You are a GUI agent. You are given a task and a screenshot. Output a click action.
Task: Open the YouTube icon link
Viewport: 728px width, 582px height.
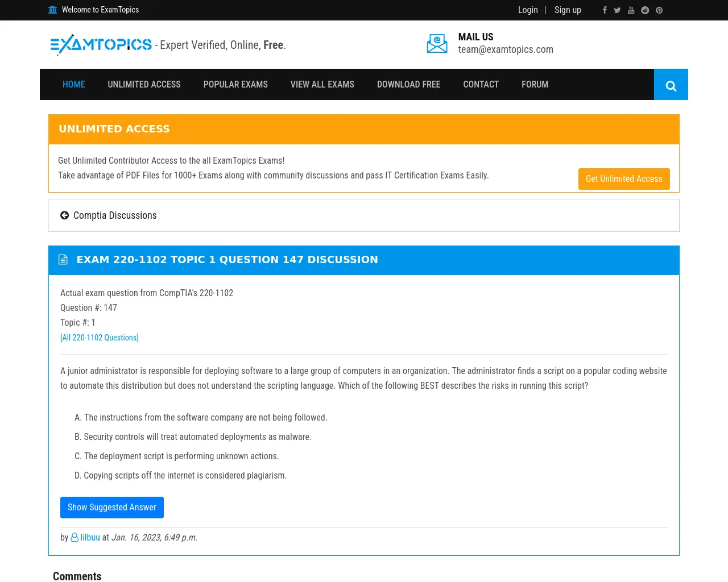(x=631, y=10)
